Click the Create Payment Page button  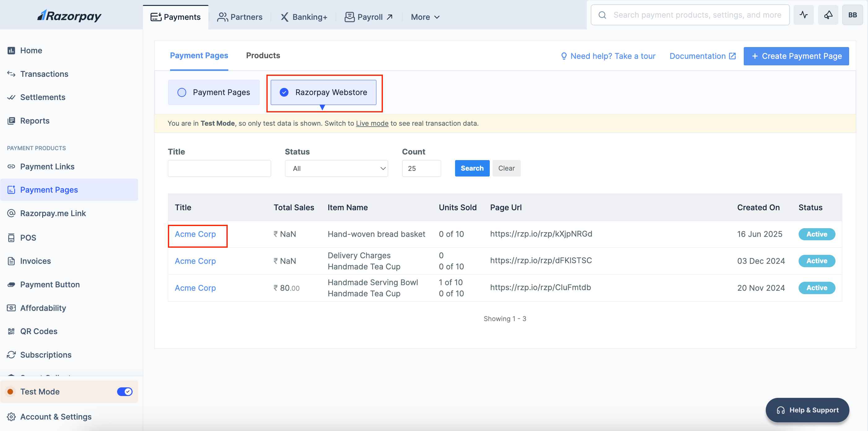[x=796, y=56]
